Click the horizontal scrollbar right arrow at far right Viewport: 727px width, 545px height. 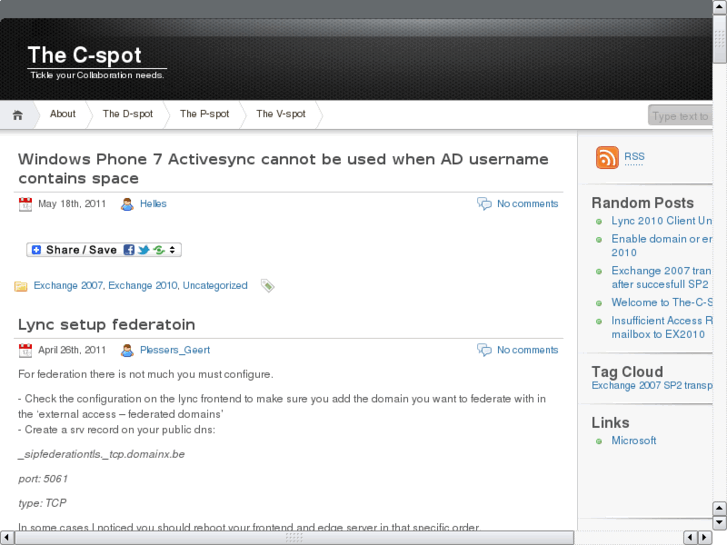705,538
